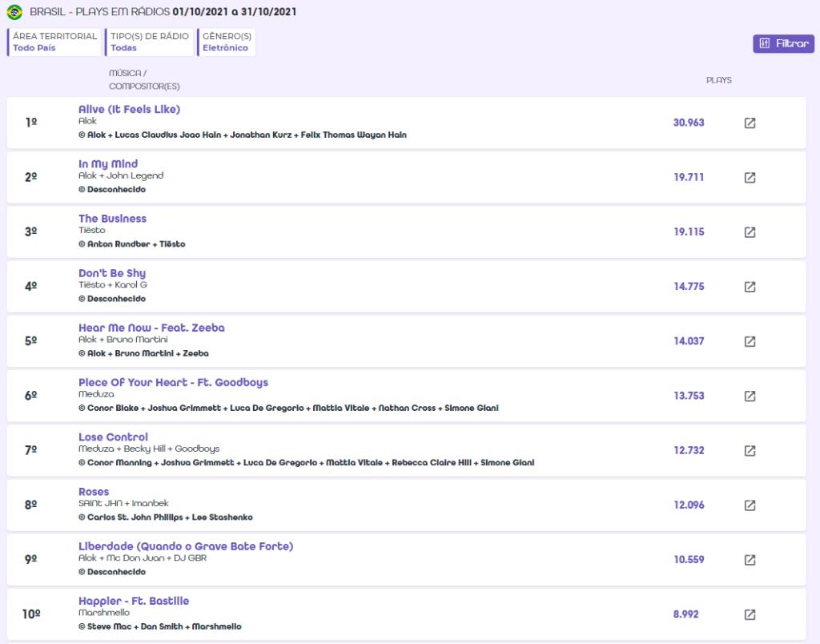Click the Brazil flag icon

coord(14,12)
